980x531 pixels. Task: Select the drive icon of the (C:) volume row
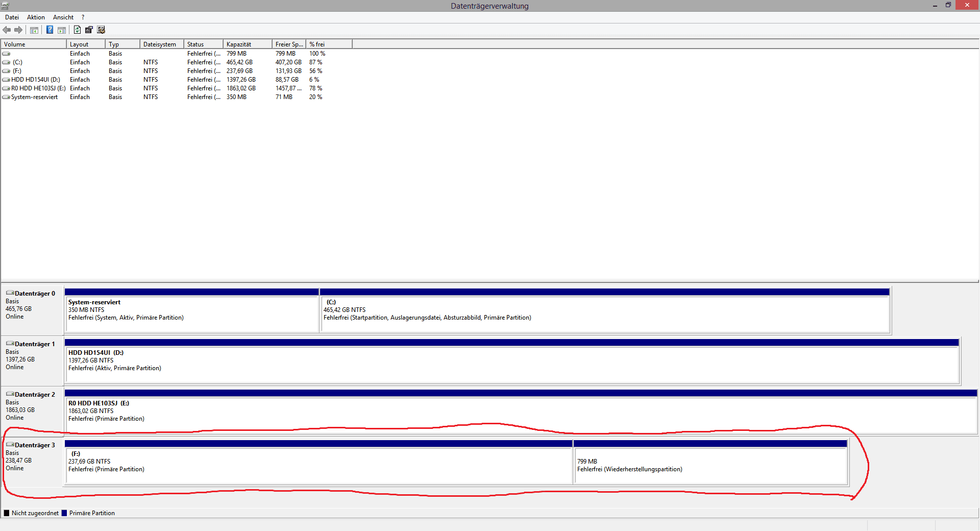coord(6,62)
